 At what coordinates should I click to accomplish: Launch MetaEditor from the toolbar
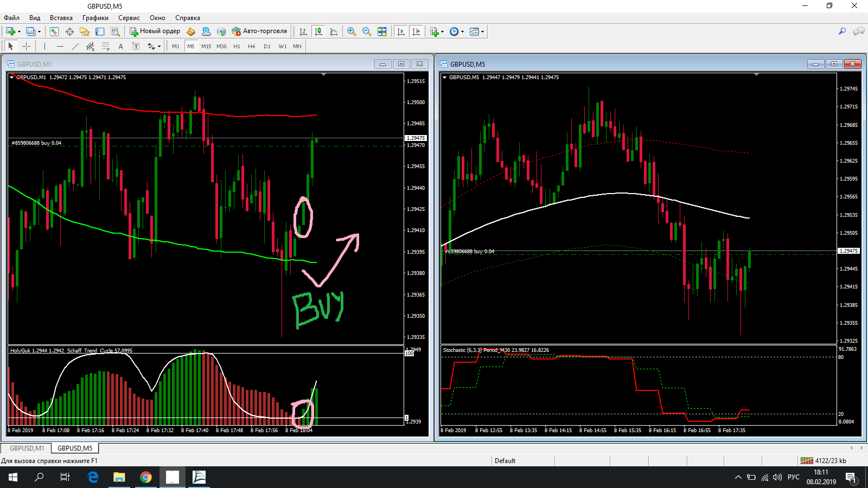(x=191, y=31)
